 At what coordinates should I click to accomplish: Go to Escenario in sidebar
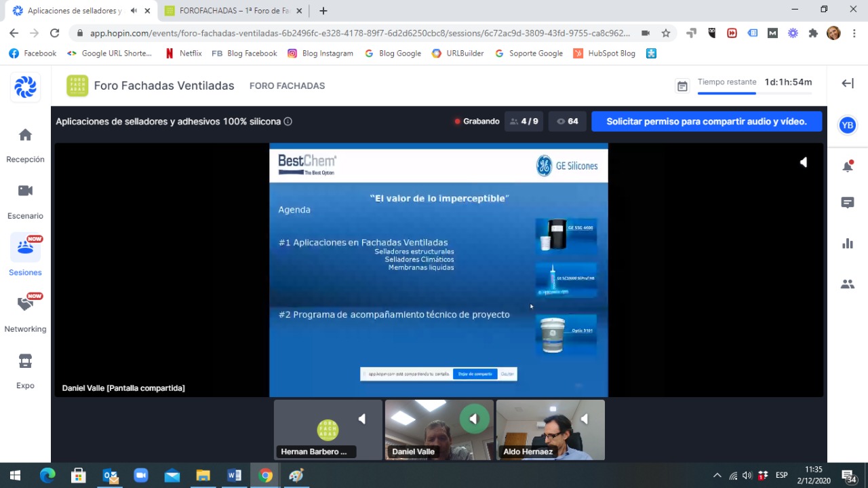point(25,202)
